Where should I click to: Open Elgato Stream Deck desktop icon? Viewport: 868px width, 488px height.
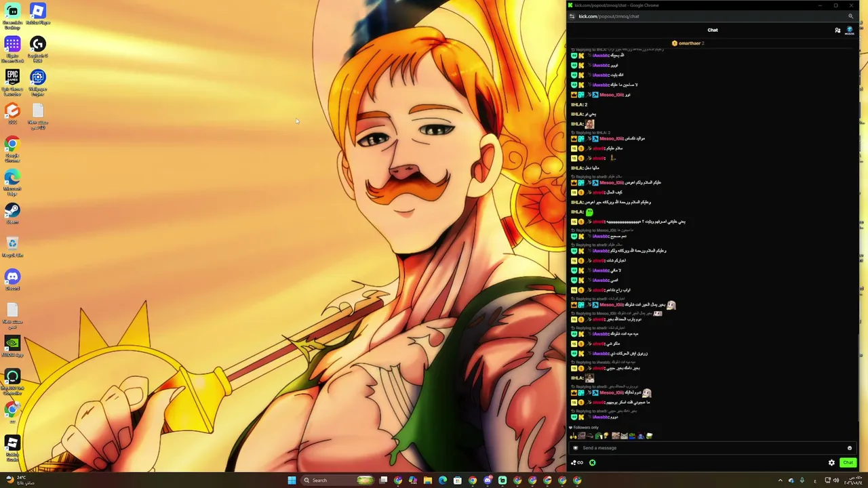[x=12, y=49]
